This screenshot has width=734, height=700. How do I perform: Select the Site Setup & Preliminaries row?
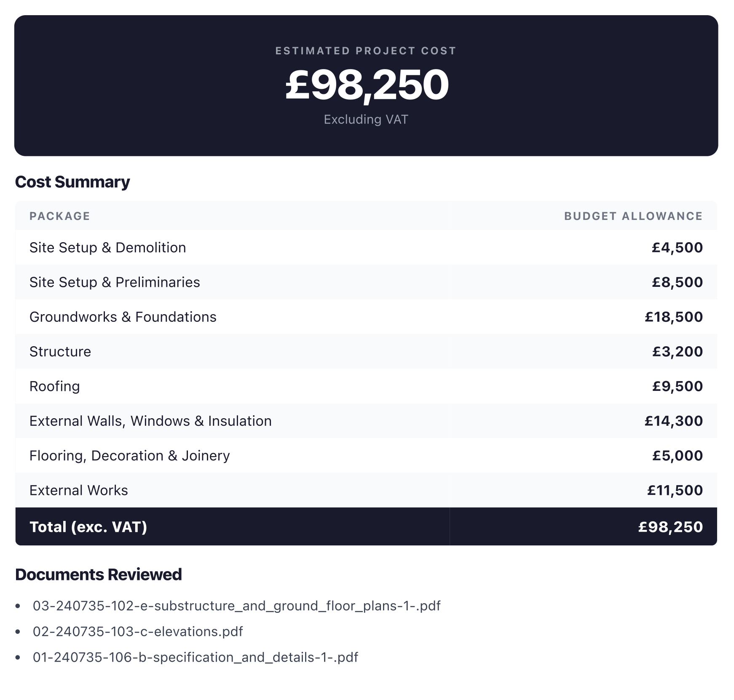pyautogui.click(x=366, y=282)
